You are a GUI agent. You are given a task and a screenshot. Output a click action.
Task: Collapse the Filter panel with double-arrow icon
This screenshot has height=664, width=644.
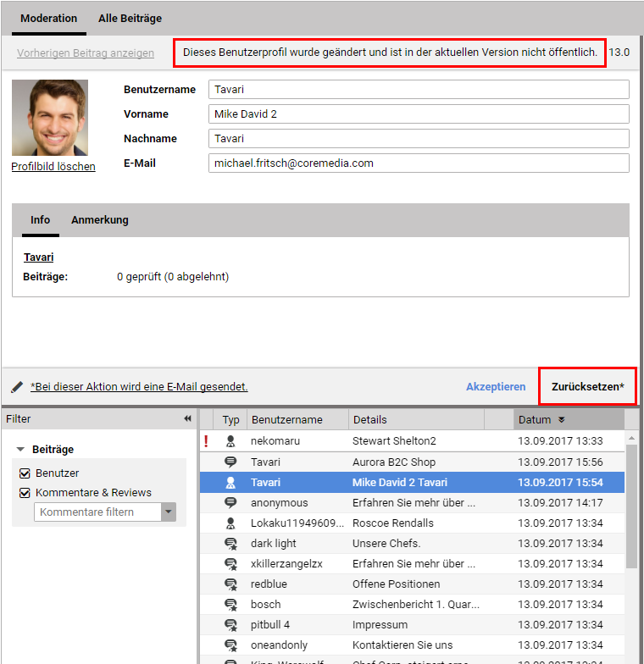[x=187, y=418]
